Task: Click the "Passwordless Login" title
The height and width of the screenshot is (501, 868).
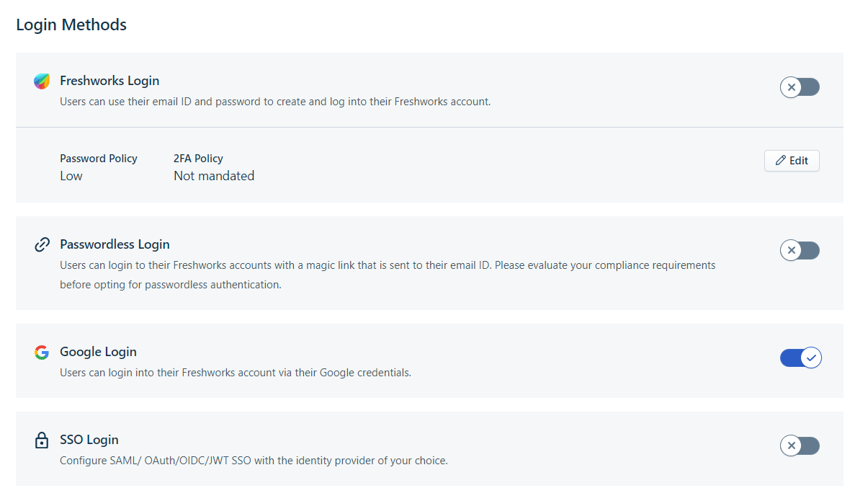Action: [115, 244]
